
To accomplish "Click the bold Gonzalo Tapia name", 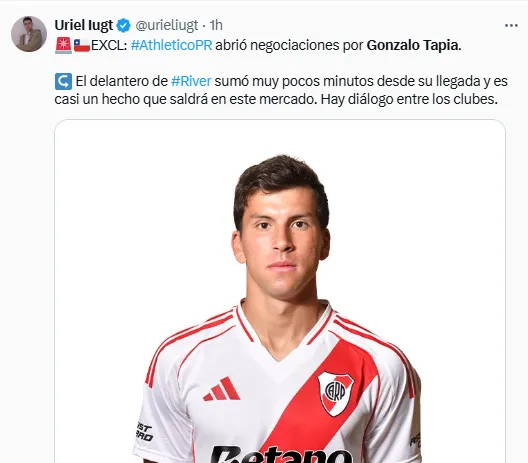I will point(414,45).
